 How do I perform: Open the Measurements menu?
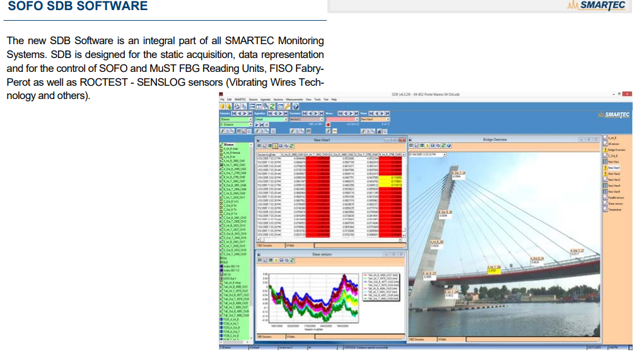click(295, 100)
